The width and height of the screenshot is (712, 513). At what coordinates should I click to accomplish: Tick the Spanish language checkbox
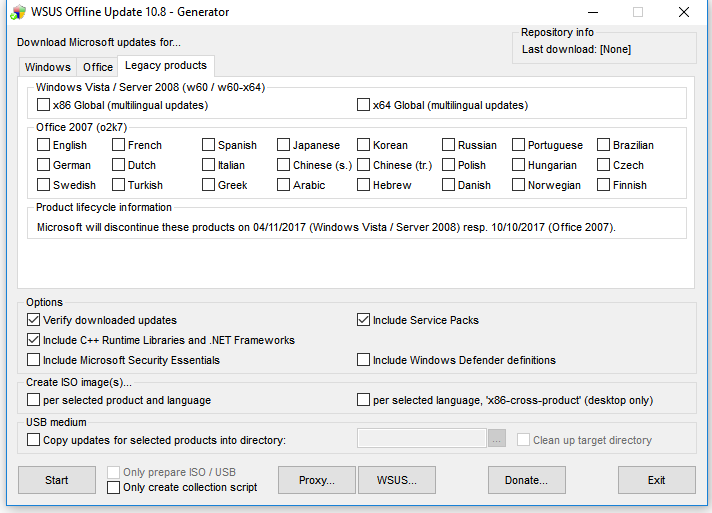click(x=208, y=145)
